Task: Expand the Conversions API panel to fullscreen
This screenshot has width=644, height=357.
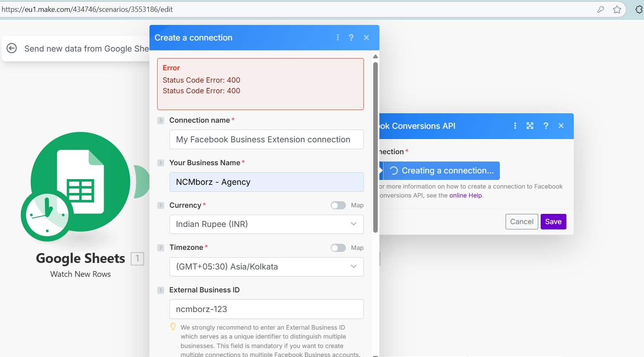Action: click(x=530, y=126)
